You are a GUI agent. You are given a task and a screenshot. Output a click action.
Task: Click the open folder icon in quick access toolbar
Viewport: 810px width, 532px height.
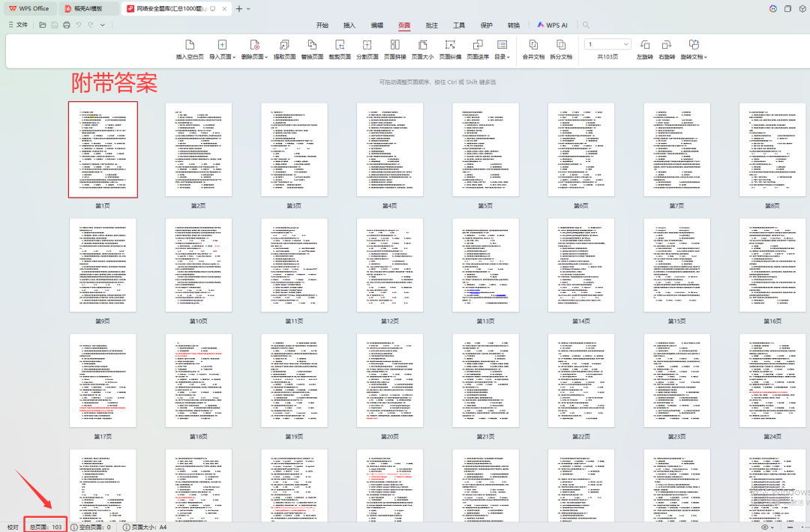point(42,25)
